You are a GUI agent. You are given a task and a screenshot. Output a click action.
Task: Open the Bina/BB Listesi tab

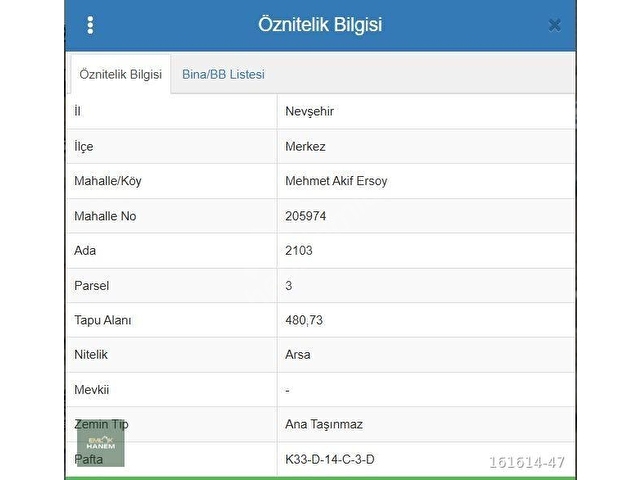point(223,74)
